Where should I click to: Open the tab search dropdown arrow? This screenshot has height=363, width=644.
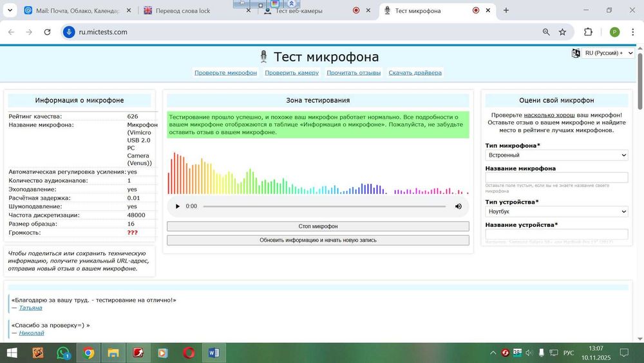pyautogui.click(x=10, y=10)
